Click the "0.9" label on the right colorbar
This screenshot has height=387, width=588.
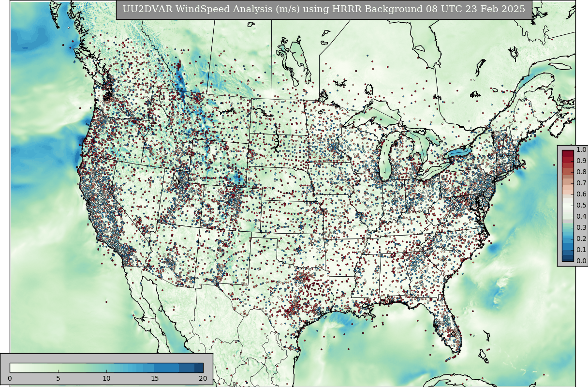[x=581, y=161]
